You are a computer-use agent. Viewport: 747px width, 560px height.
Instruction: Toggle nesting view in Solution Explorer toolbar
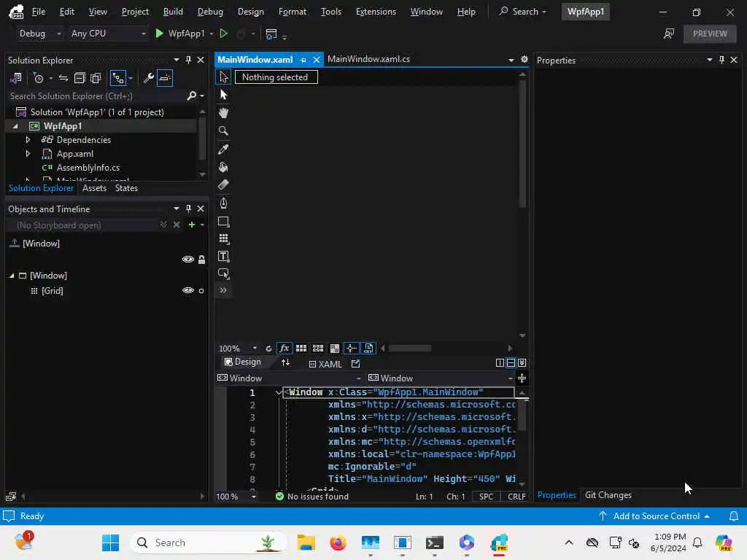(117, 78)
